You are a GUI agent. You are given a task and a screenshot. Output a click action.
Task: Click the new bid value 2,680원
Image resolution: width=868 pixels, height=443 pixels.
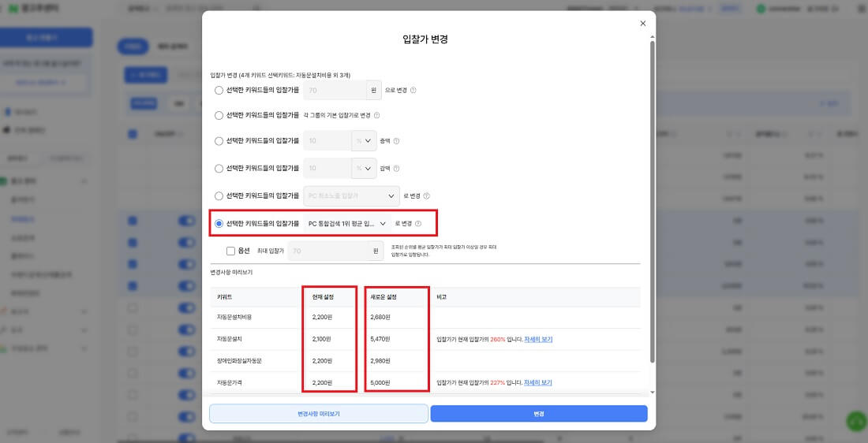point(380,317)
